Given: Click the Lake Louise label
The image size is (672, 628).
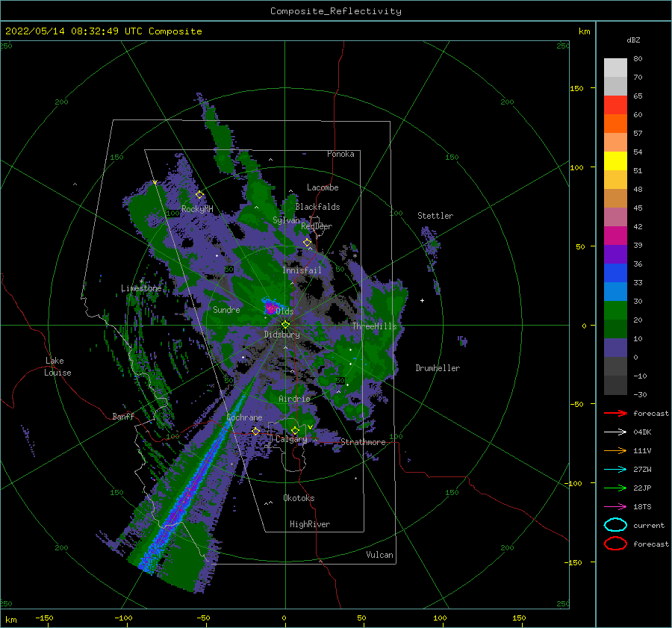Looking at the screenshot, I should [57, 367].
